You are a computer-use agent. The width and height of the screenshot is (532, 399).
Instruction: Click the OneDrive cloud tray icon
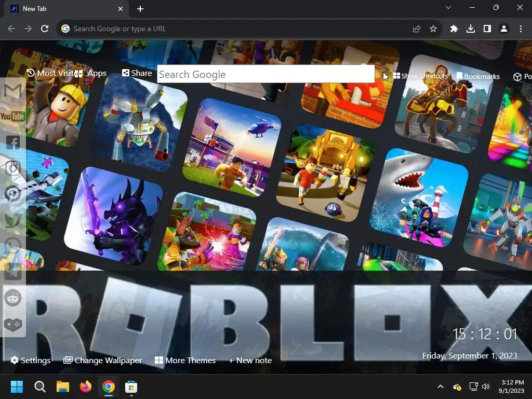point(457,387)
